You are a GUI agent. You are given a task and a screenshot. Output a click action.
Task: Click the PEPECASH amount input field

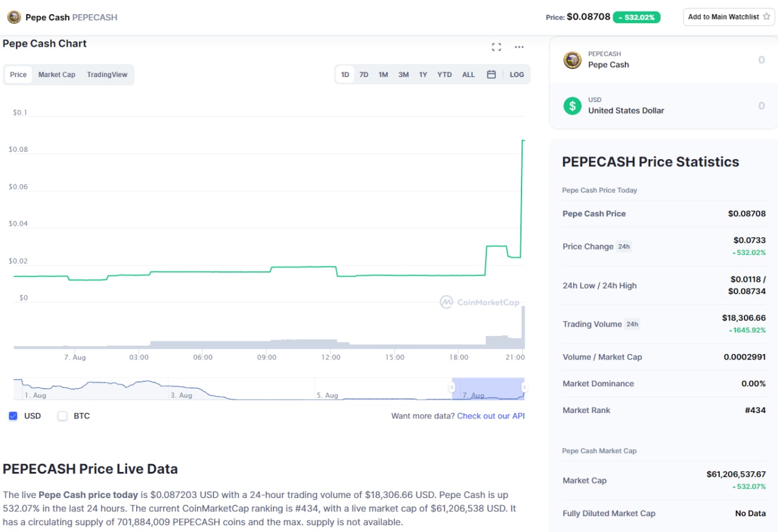click(762, 60)
